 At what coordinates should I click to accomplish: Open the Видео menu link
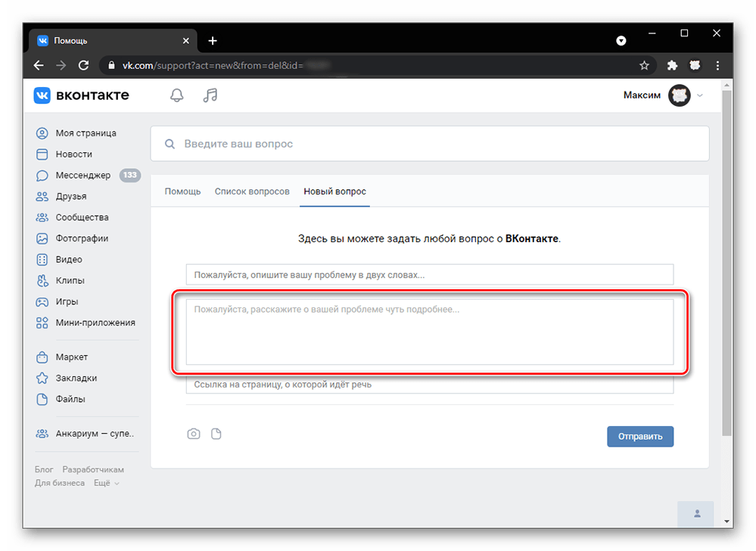point(69,260)
